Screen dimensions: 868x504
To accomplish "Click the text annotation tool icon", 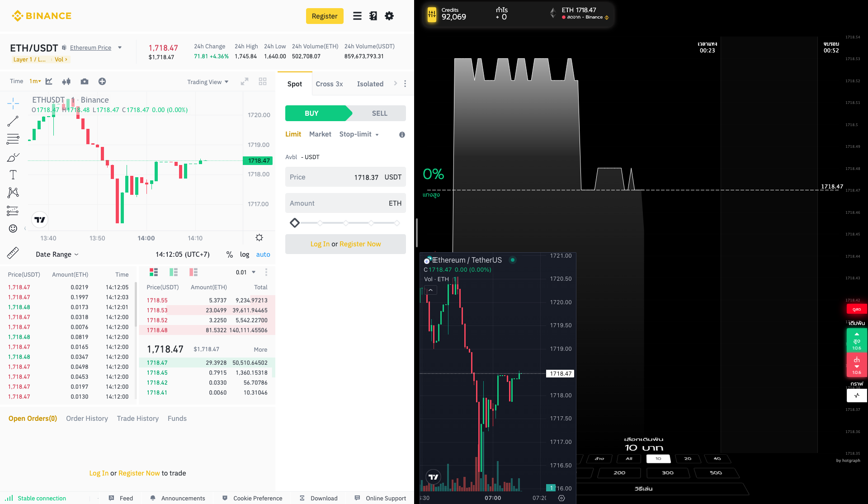I will pyautogui.click(x=12, y=175).
